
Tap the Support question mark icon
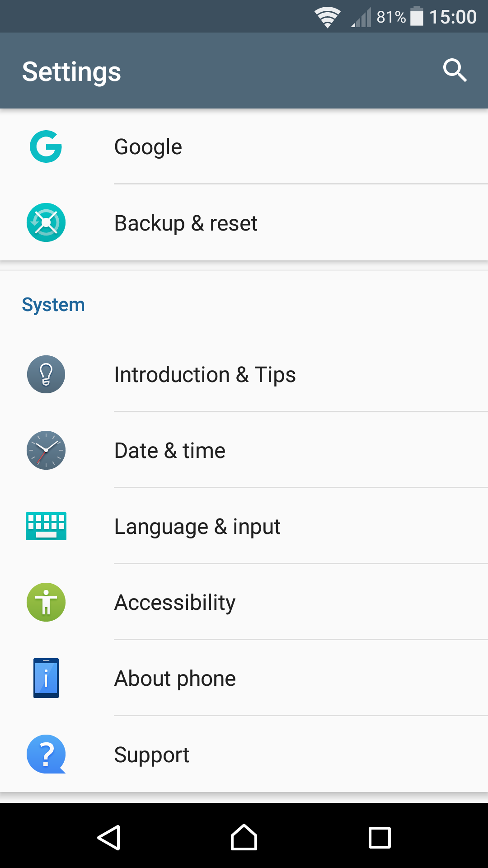(x=46, y=754)
